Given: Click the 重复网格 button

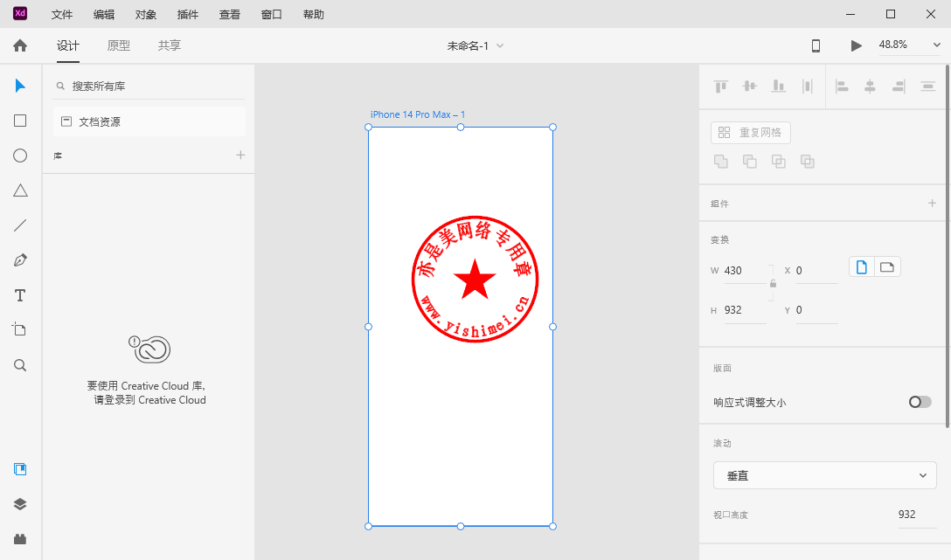Looking at the screenshot, I should [751, 133].
